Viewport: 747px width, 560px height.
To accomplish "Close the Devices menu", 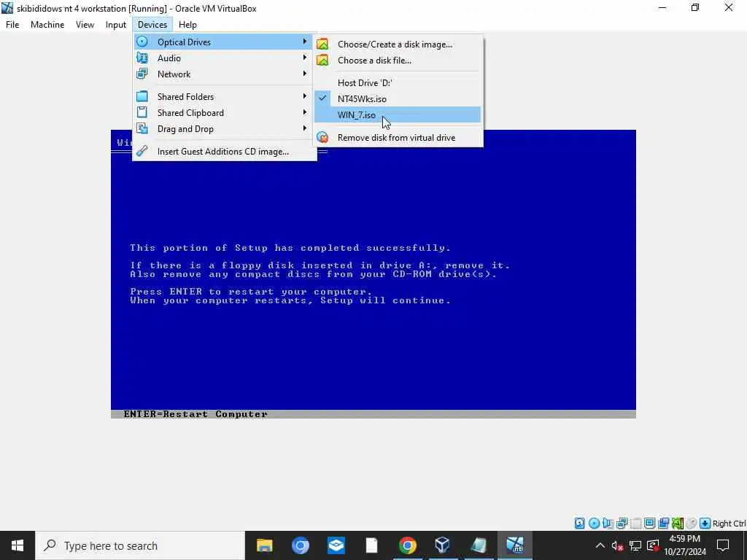I will pyautogui.click(x=152, y=25).
